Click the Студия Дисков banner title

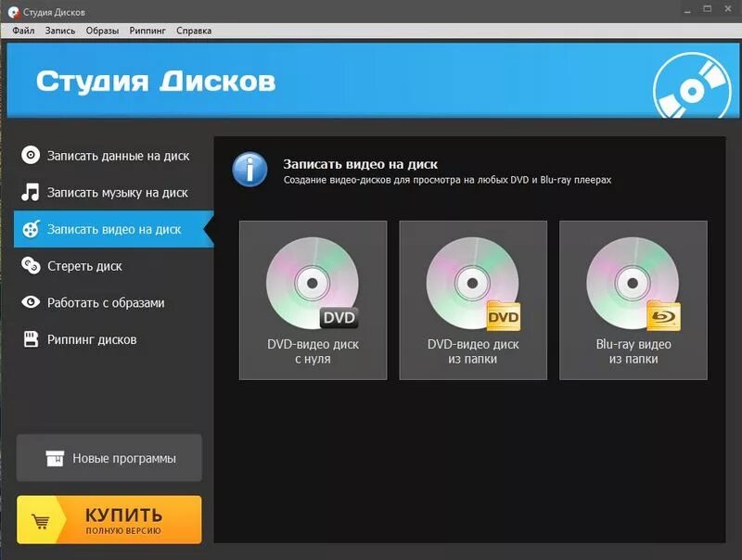click(x=156, y=82)
